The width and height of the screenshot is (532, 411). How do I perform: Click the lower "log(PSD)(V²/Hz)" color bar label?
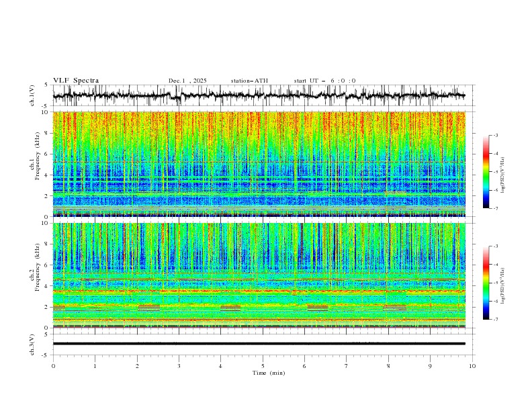[504, 285]
